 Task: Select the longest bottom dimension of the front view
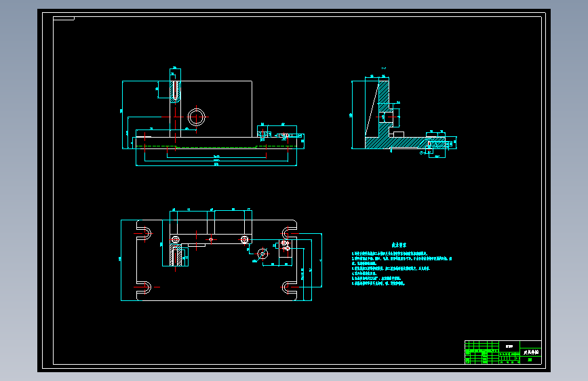[216, 165]
